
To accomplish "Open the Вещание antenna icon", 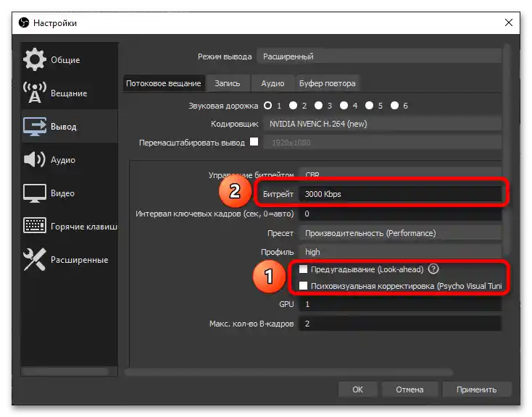I will 35,93.
